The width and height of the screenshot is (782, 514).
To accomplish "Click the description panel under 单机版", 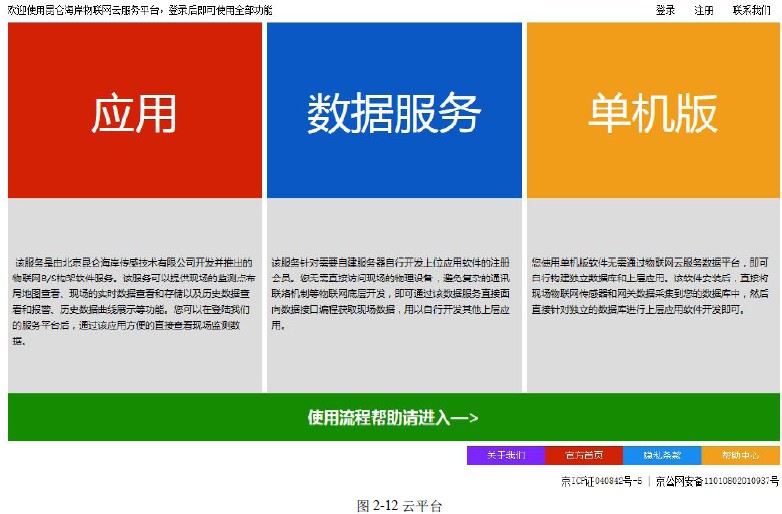I will click(652, 296).
